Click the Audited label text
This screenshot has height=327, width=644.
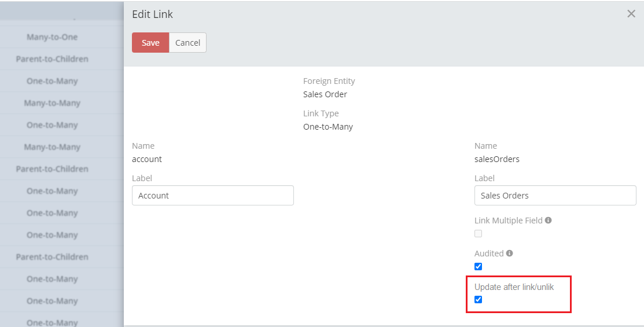(x=489, y=253)
